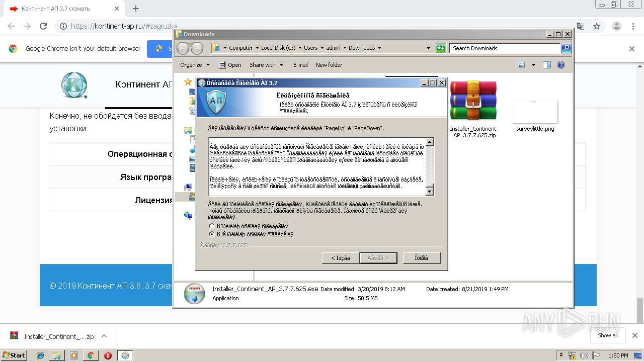The width and height of the screenshot is (644, 362).
Task: Click Show all downloads
Action: [x=608, y=335]
